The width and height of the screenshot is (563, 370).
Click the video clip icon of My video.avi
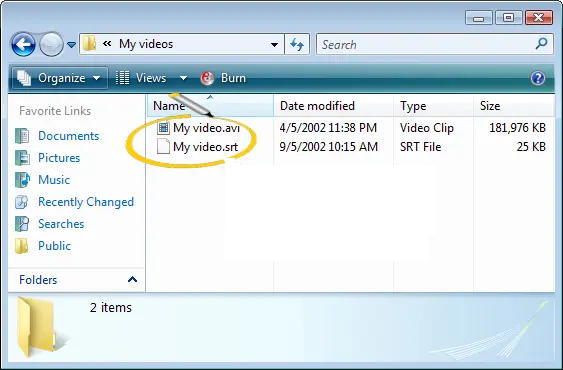point(163,128)
